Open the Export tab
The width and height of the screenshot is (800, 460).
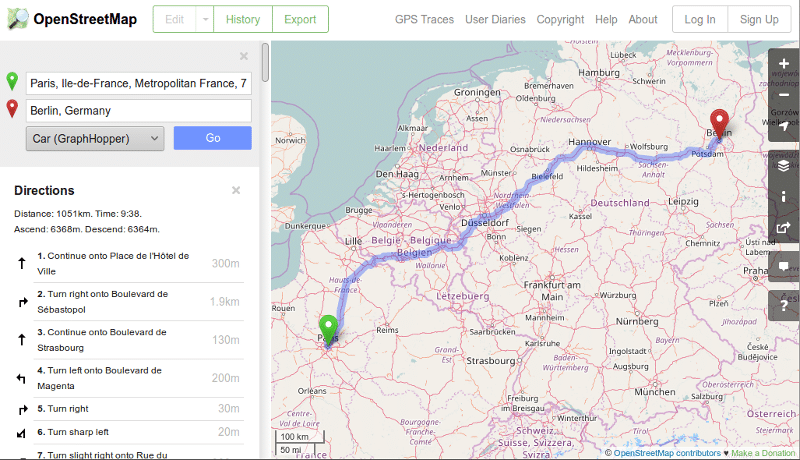point(300,19)
